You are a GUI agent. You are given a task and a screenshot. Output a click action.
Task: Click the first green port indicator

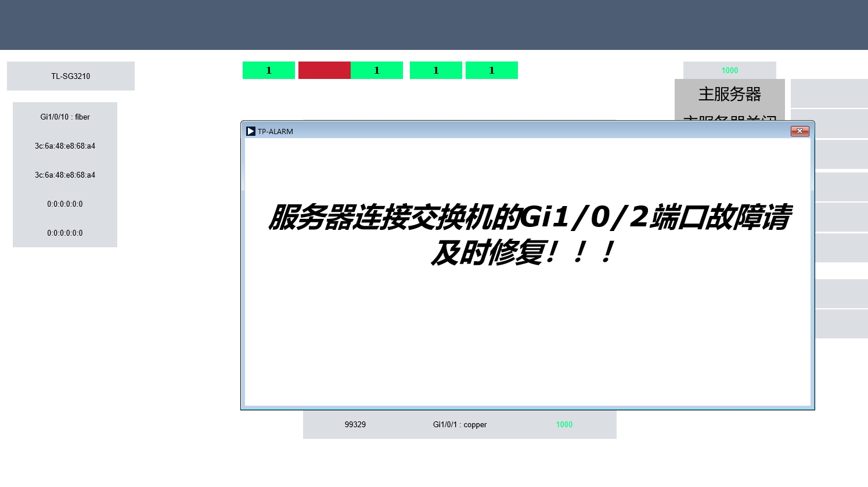[x=269, y=70]
